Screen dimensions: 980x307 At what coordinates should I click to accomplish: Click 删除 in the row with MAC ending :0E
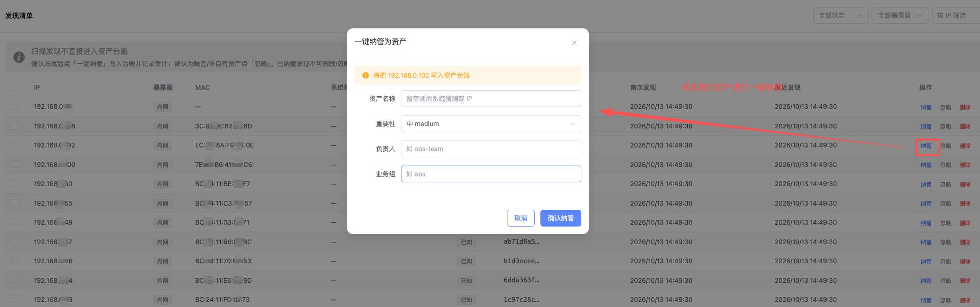click(x=965, y=146)
